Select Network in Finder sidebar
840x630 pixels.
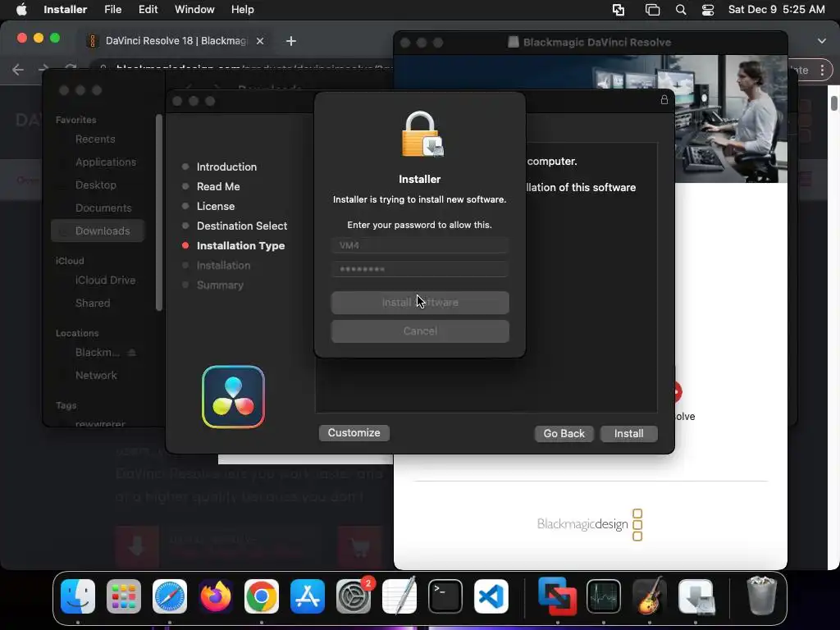[96, 376]
